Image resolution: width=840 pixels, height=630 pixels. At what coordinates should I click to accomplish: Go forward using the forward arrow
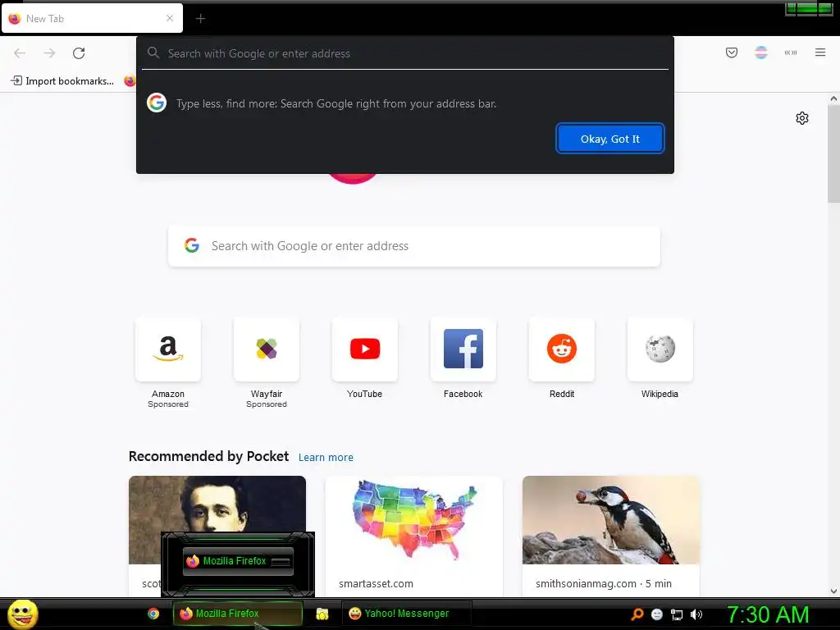click(x=49, y=53)
